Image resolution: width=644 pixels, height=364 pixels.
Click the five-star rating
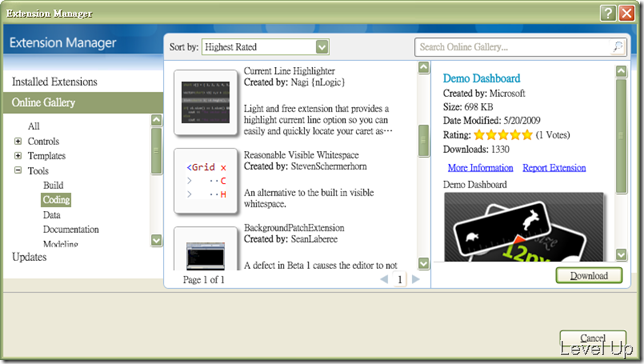[x=503, y=135]
